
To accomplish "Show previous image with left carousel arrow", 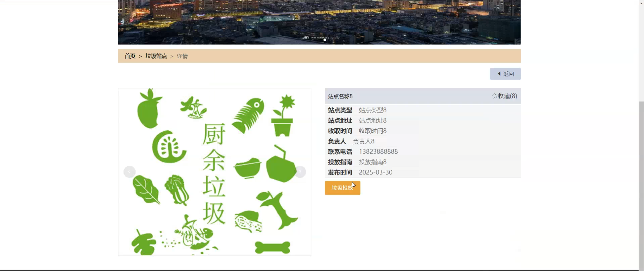I will tap(130, 172).
